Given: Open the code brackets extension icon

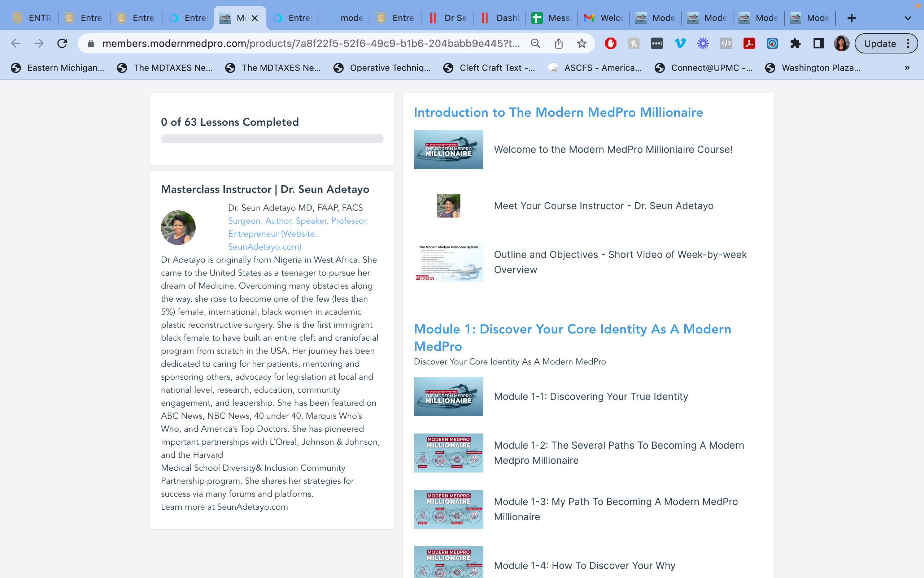Looking at the screenshot, I should pyautogui.click(x=726, y=44).
